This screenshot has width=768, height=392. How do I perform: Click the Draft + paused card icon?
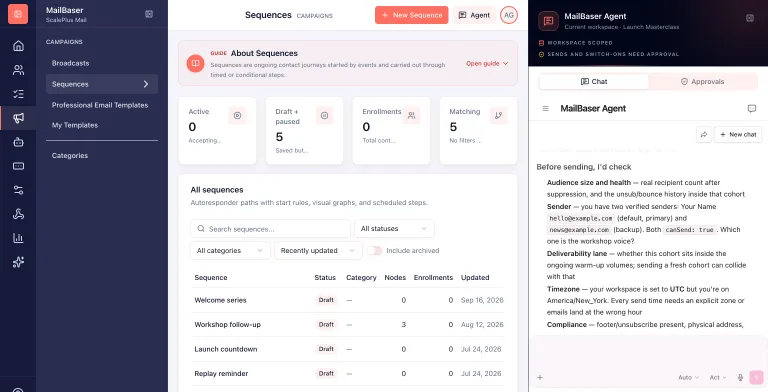point(324,116)
